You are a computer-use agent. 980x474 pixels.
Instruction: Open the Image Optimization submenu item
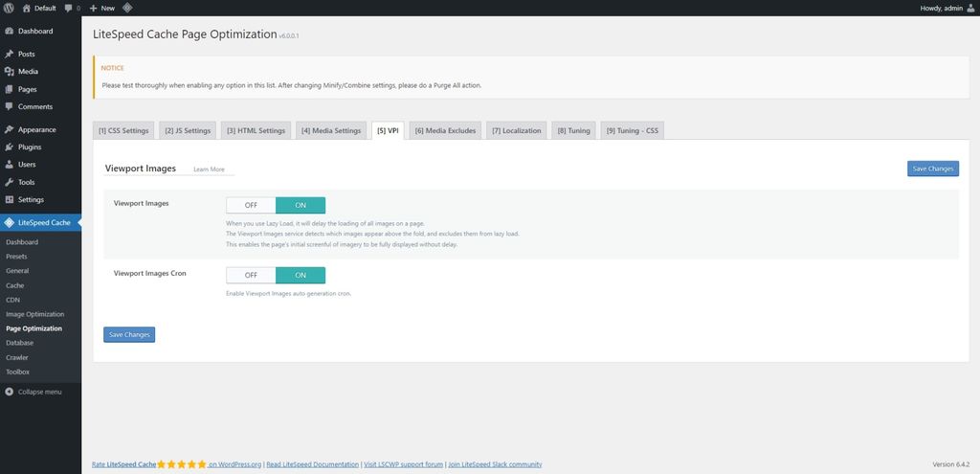(x=35, y=314)
